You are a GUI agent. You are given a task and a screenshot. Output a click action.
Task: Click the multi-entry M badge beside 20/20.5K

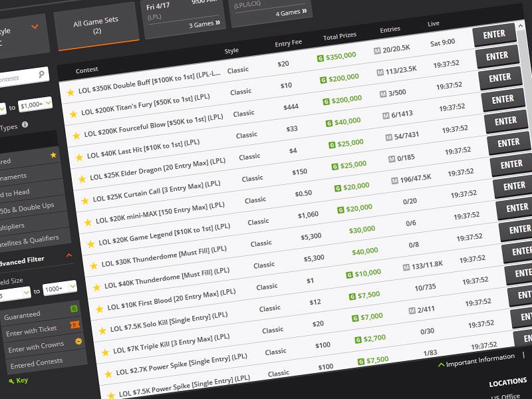(x=377, y=51)
